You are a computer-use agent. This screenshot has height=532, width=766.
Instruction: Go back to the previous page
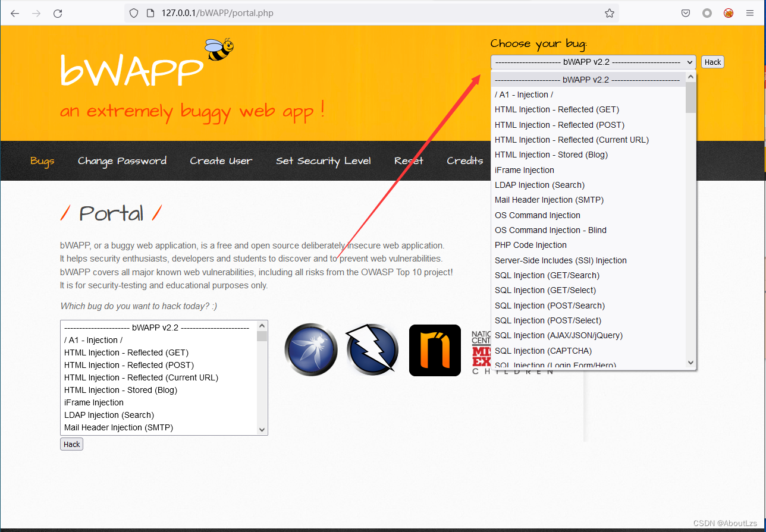click(x=15, y=13)
